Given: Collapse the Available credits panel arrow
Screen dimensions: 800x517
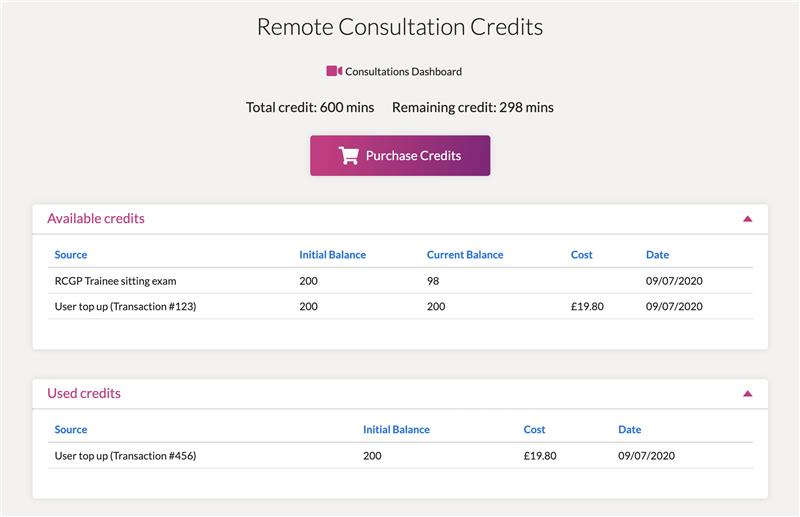Looking at the screenshot, I should tap(747, 219).
